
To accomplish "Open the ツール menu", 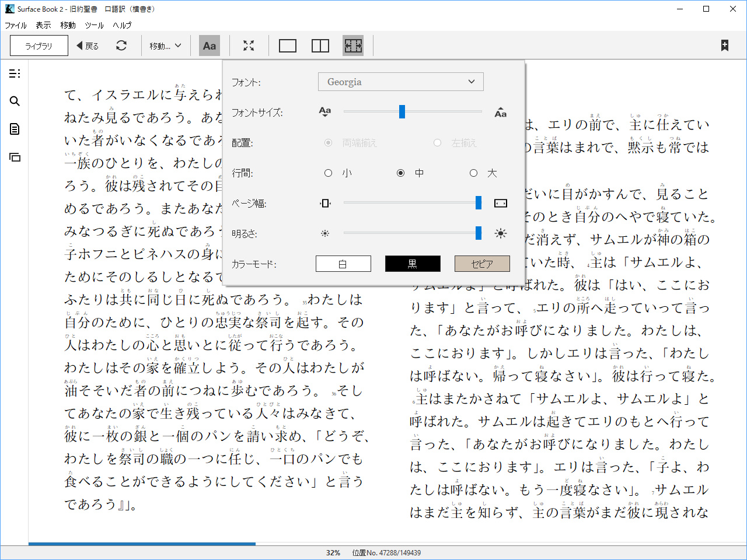I will pos(94,25).
